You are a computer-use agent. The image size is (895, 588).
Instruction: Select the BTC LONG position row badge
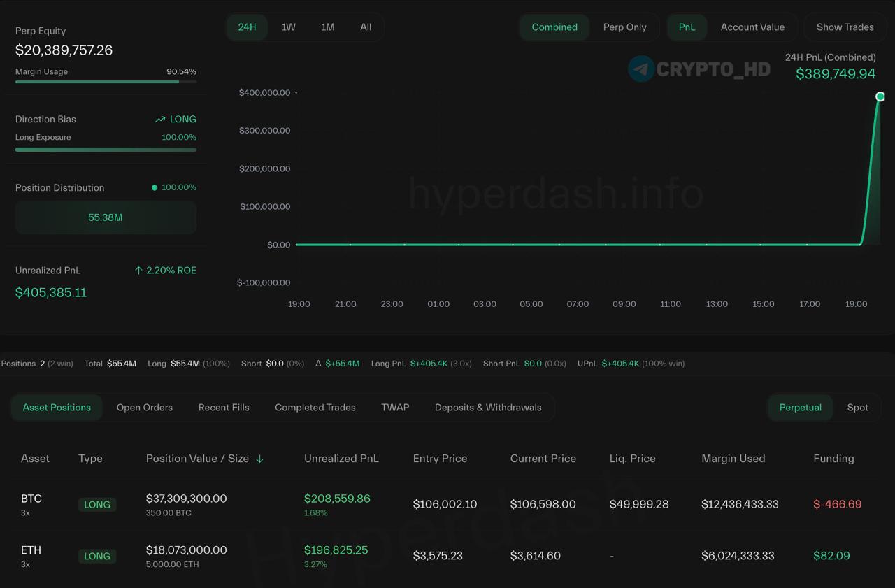[97, 505]
